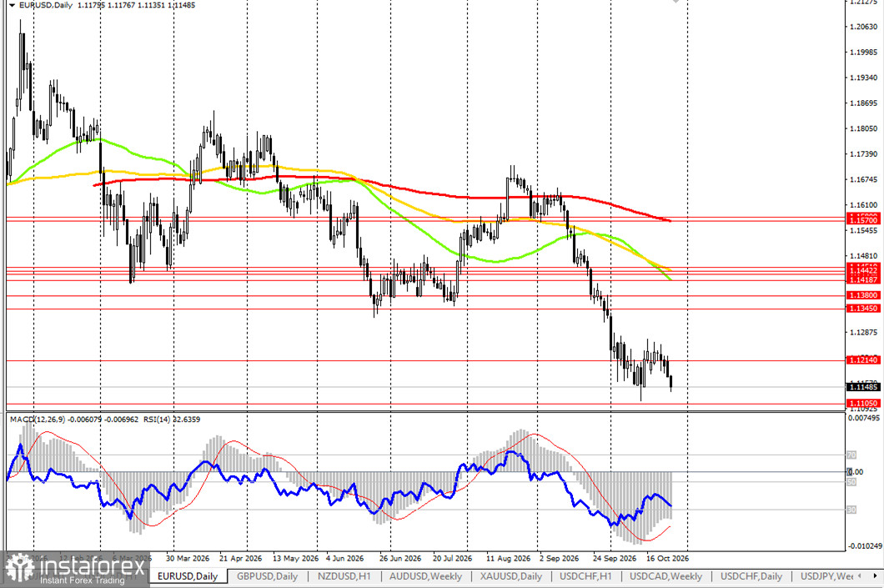Click the 1.12875 price axis value
This screenshot has height=588, width=884.
tap(863, 332)
